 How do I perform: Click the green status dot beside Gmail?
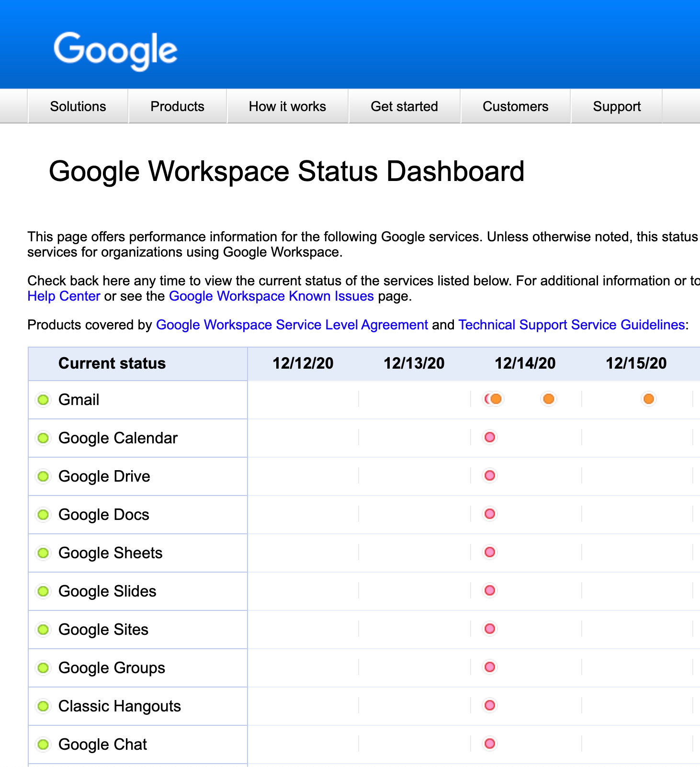coord(43,399)
